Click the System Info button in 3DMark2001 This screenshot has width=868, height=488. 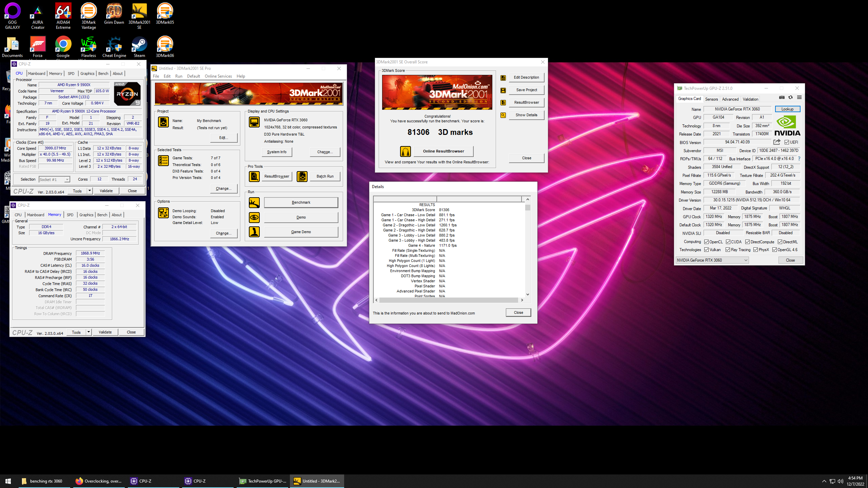277,152
